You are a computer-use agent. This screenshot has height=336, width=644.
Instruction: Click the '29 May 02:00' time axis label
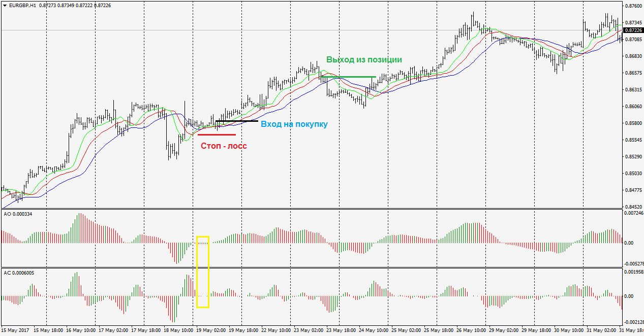click(x=505, y=330)
